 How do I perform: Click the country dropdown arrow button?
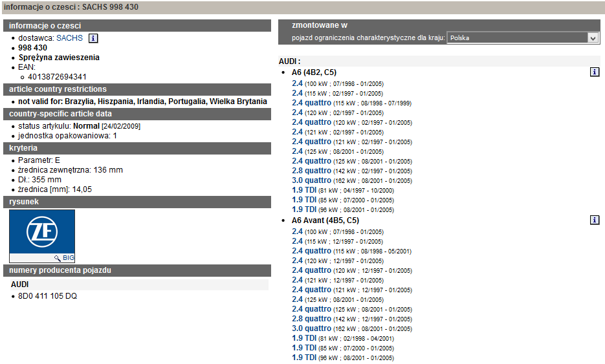593,37
